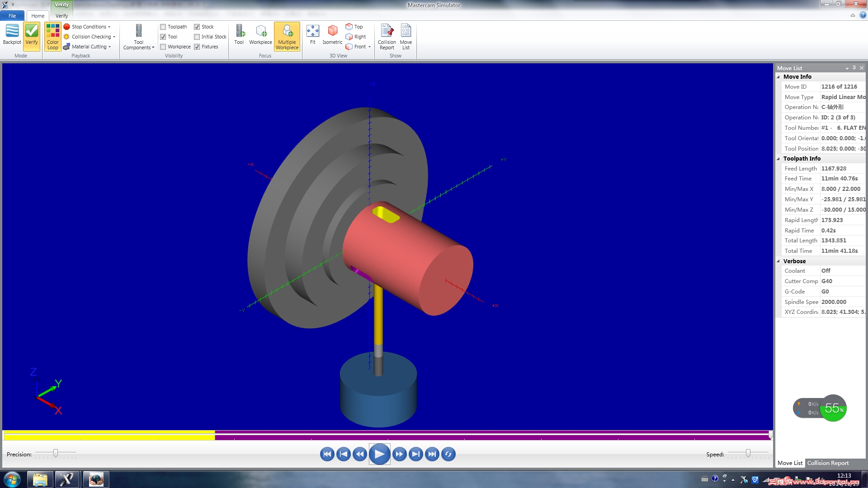Screen dimensions: 868x488
Task: Focus view on the Workpiece
Action: 260,35
